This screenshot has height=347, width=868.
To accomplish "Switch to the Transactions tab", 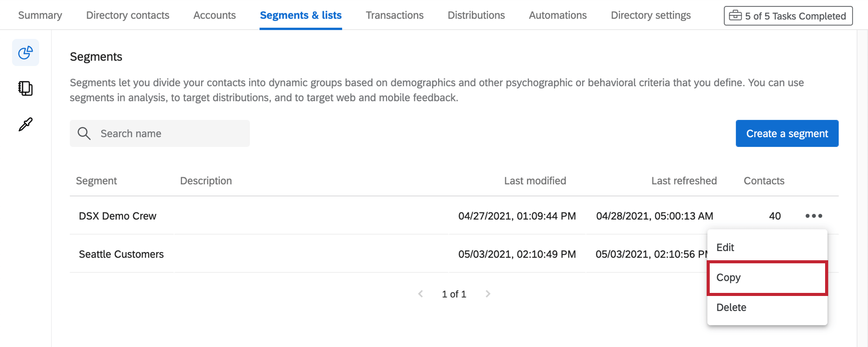I will coord(395,15).
